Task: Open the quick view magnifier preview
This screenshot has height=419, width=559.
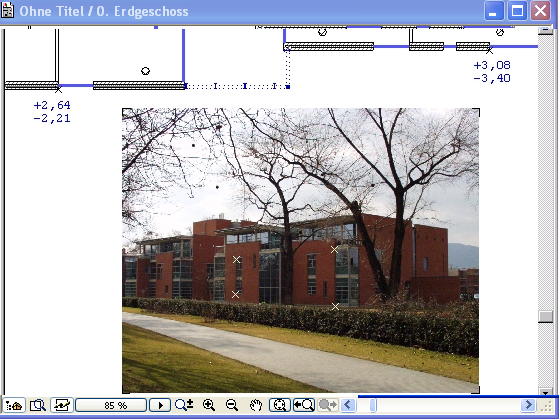Action: pyautogui.click(x=37, y=405)
